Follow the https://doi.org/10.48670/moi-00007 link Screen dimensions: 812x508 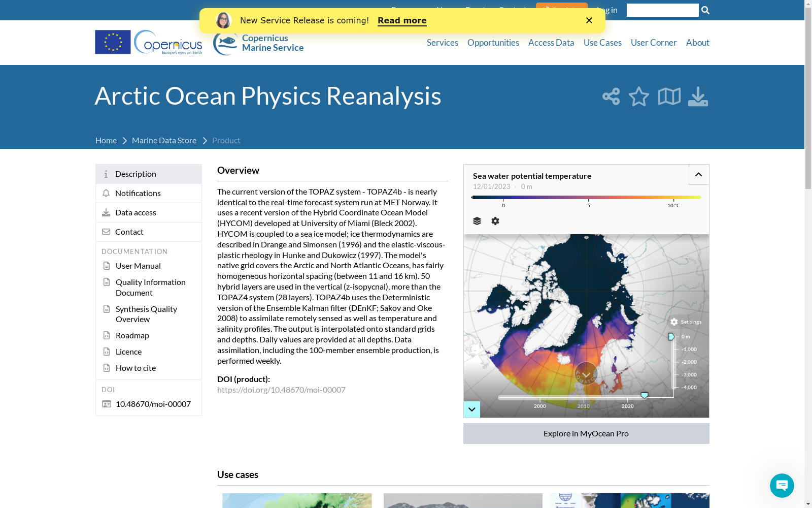(281, 390)
